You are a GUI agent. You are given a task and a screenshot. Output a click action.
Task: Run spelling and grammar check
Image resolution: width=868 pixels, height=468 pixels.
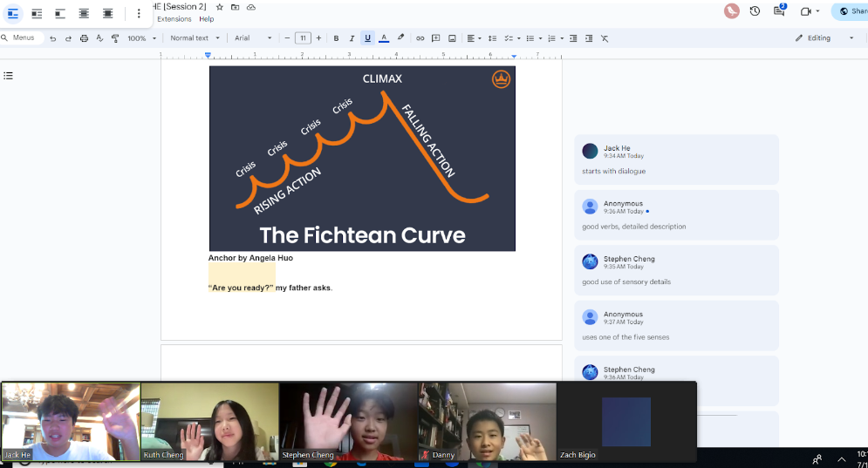(99, 38)
